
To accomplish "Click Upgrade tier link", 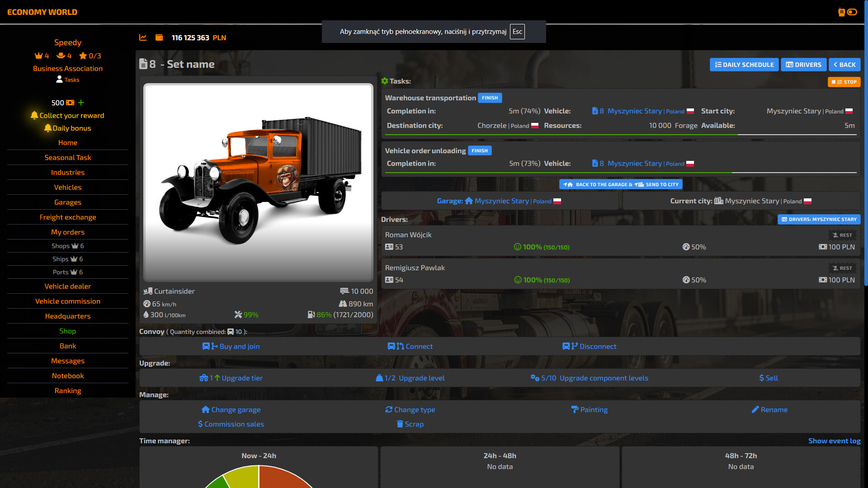I will [x=231, y=378].
